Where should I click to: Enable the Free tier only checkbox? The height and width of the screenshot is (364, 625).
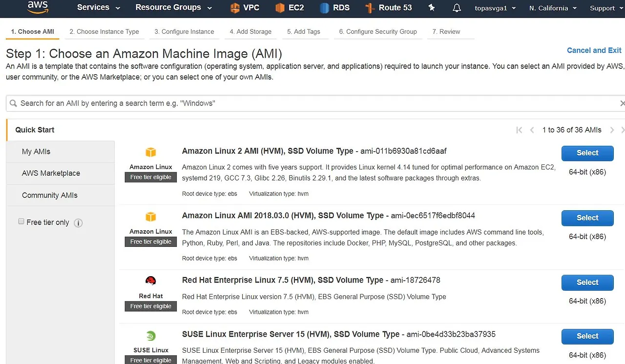[21, 222]
